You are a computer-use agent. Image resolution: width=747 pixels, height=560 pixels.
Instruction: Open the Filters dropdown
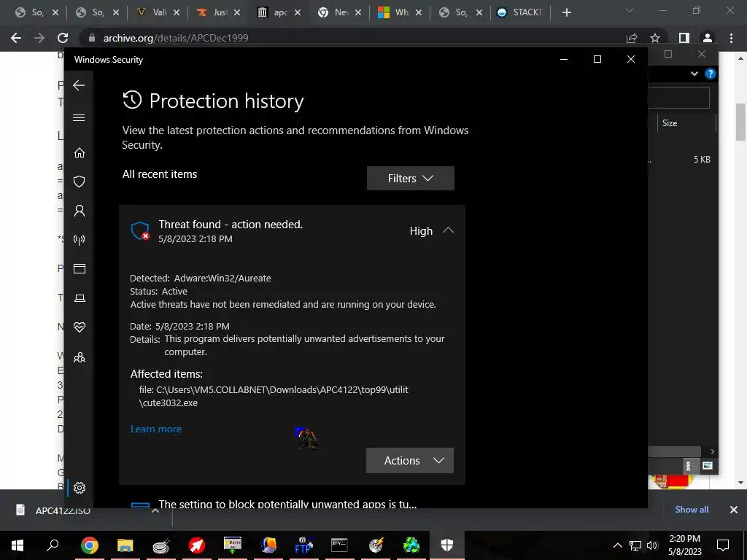(410, 178)
